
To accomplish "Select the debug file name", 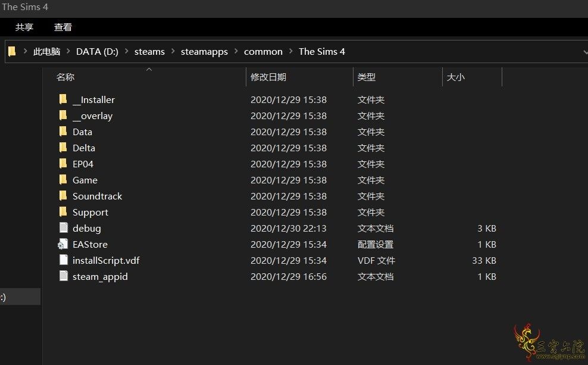I will (87, 229).
